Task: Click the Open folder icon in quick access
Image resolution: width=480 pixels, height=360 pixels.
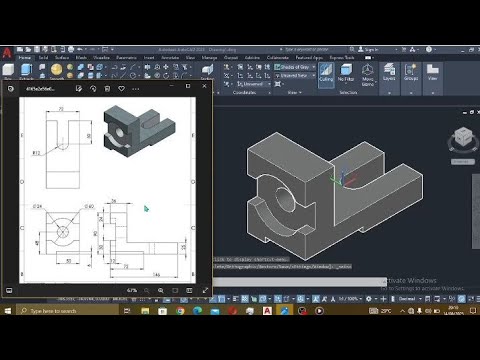Action: click(29, 50)
